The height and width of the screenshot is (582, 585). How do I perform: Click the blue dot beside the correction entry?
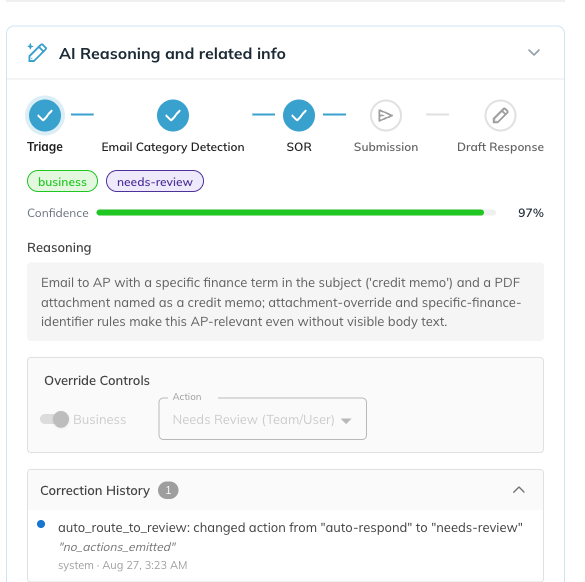[41, 524]
